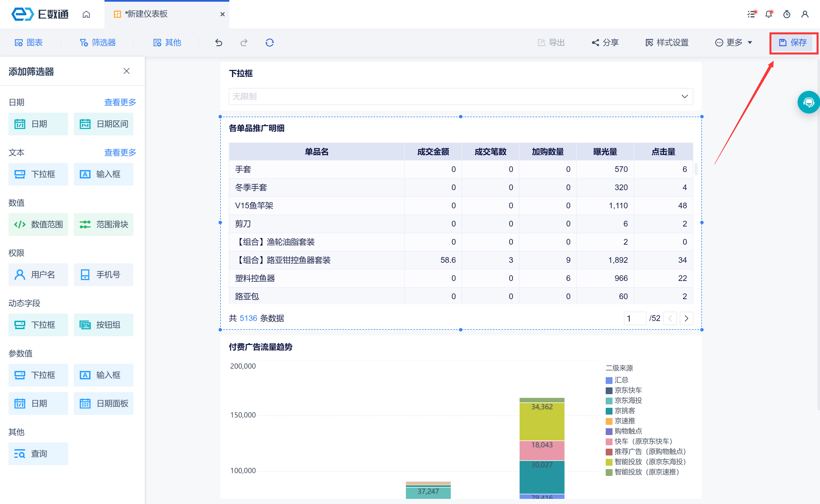This screenshot has width=820, height=504.
Task: Click 查看更多 link beside 日期
Action: pos(120,102)
